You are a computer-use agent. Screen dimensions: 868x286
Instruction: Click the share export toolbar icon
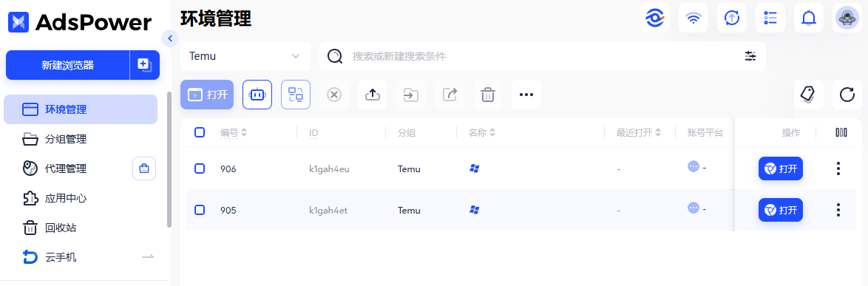(x=450, y=95)
